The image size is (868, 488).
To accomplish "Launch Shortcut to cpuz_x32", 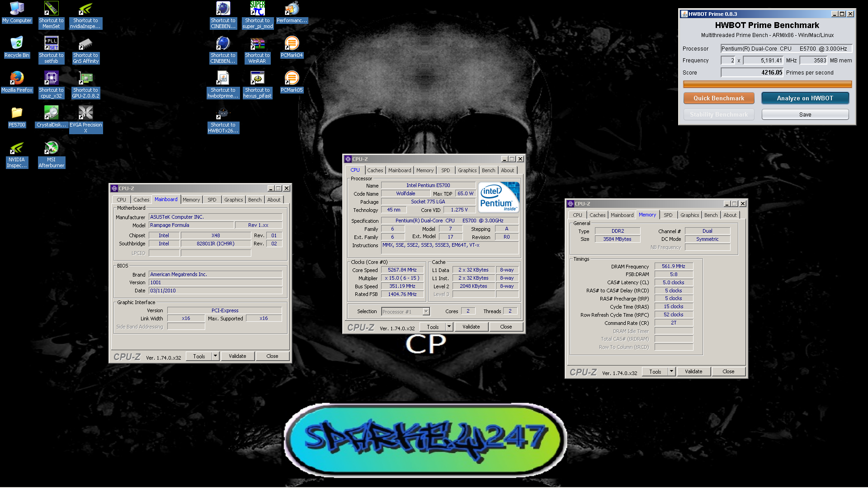I will [x=51, y=84].
